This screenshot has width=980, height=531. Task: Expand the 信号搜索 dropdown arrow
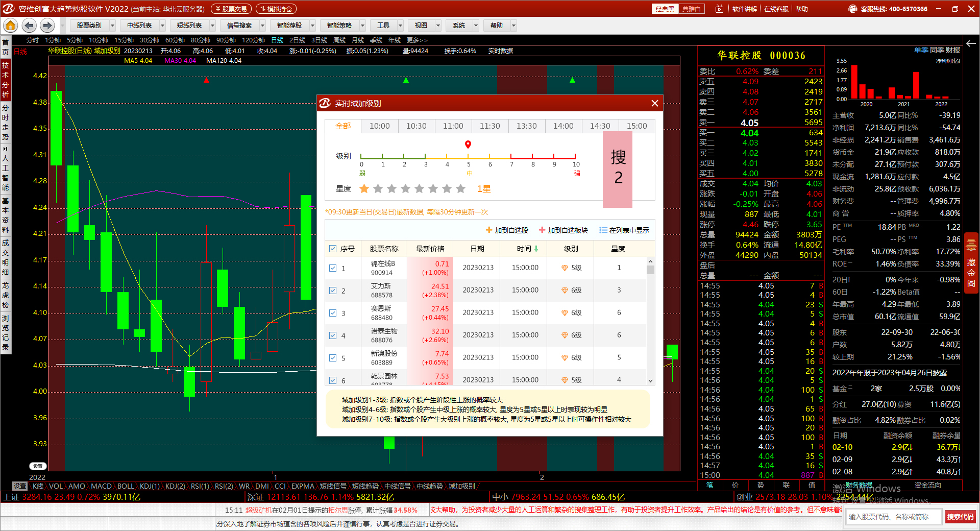coord(262,25)
